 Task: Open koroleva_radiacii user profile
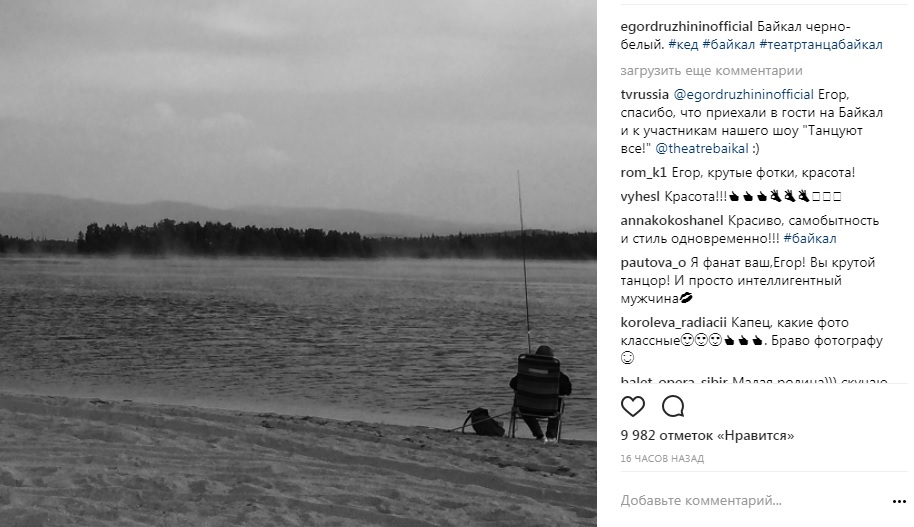pos(673,322)
